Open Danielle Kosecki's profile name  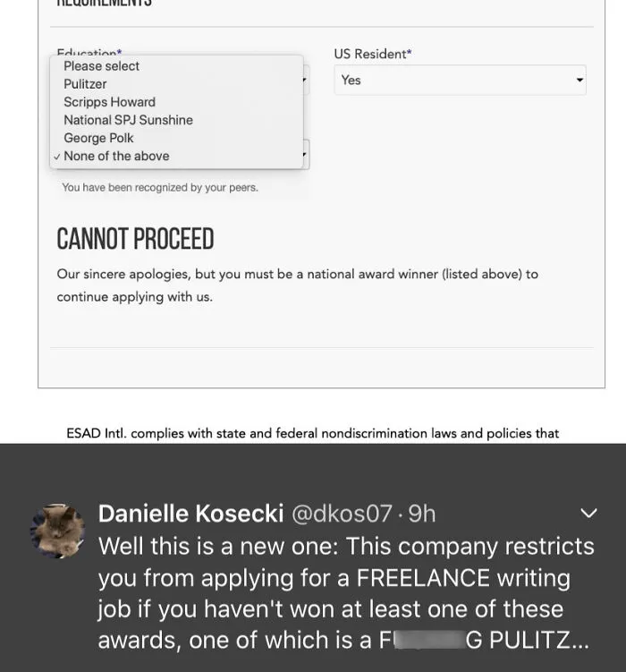pyautogui.click(x=190, y=514)
